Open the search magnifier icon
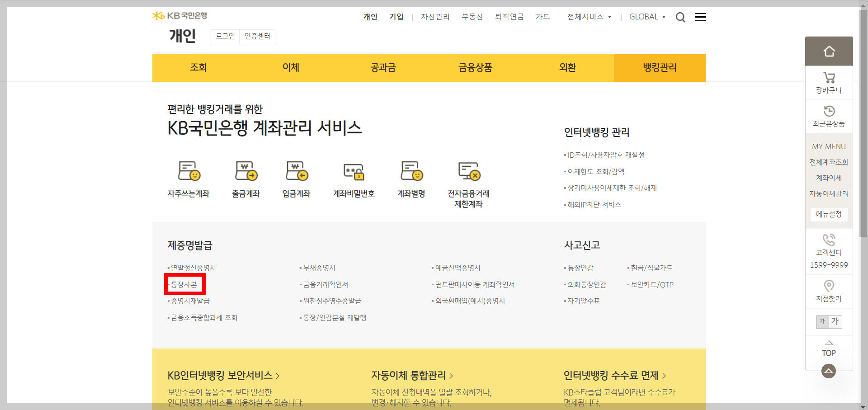Viewport: 868px width, 410px height. pyautogui.click(x=680, y=17)
